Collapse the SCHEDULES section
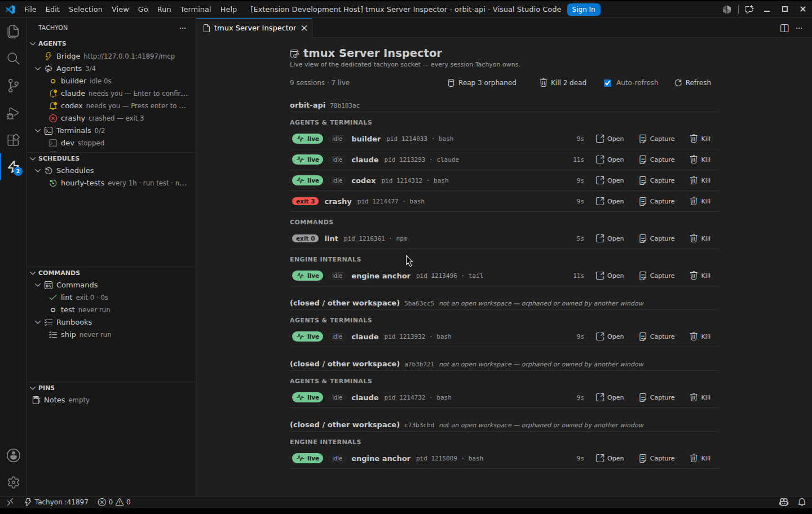The height and width of the screenshot is (514, 812). pyautogui.click(x=33, y=158)
